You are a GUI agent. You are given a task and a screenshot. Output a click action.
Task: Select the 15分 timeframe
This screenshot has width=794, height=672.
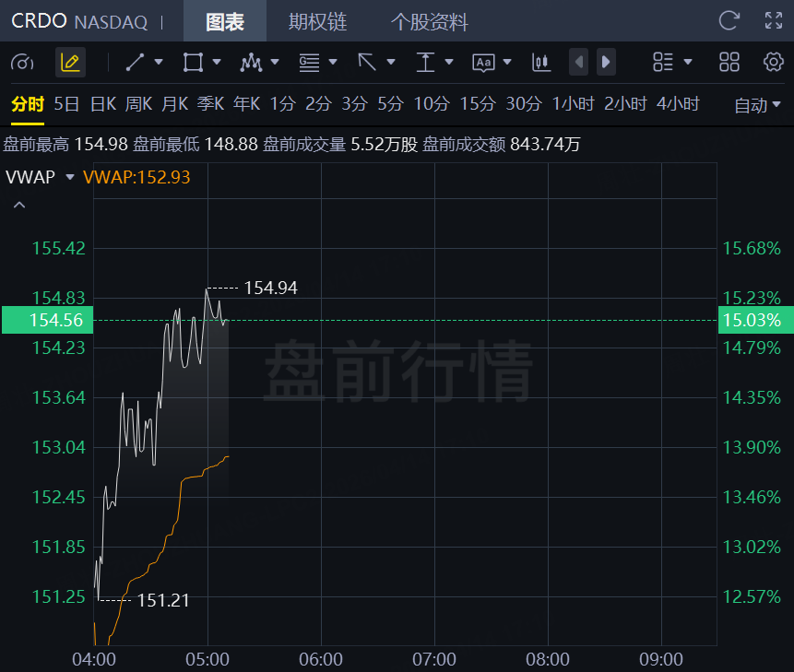pos(478,104)
